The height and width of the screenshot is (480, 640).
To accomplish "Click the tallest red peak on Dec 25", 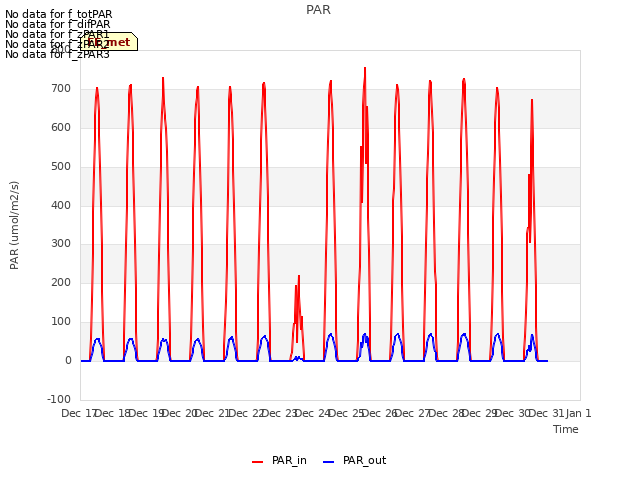I will click(365, 69).
